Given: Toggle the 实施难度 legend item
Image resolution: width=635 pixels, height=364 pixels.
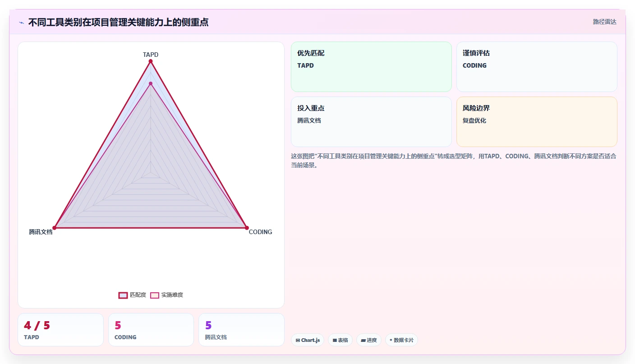Looking at the screenshot, I should tap(166, 295).
